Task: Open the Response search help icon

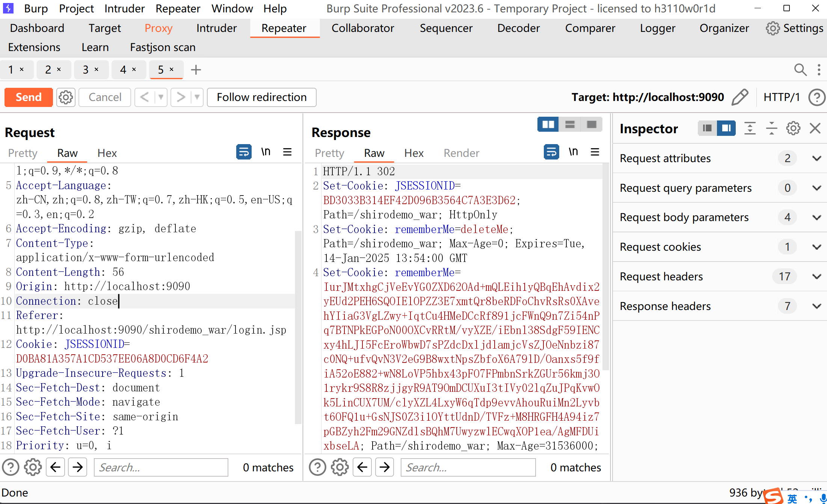Action: pyautogui.click(x=318, y=468)
